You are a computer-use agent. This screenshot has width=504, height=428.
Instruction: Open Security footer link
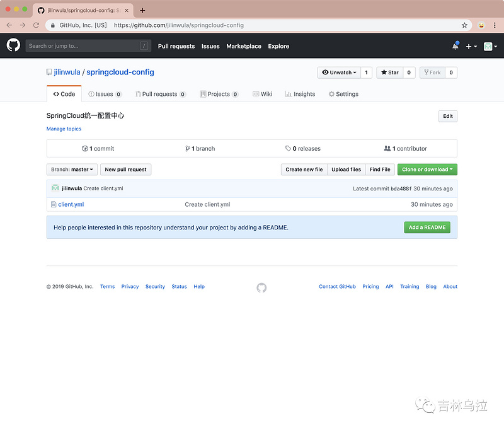[x=155, y=287]
